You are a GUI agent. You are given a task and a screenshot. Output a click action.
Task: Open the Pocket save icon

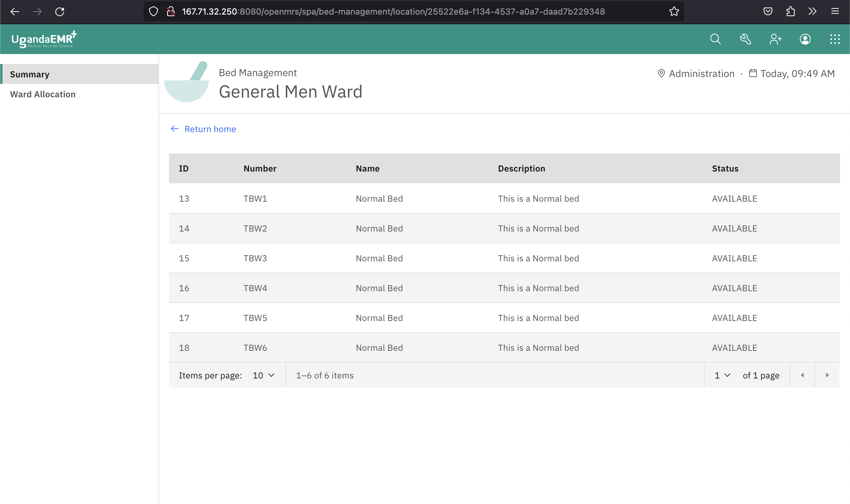(x=768, y=11)
